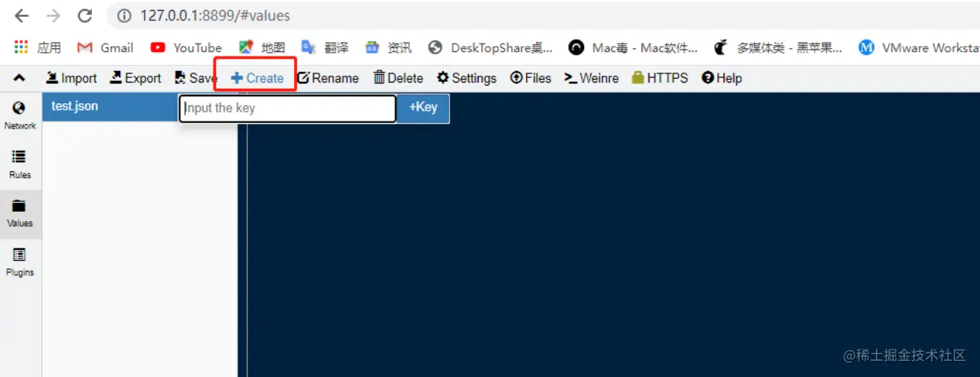
Task: Open the Mac毒 bookmark
Action: coord(633,47)
